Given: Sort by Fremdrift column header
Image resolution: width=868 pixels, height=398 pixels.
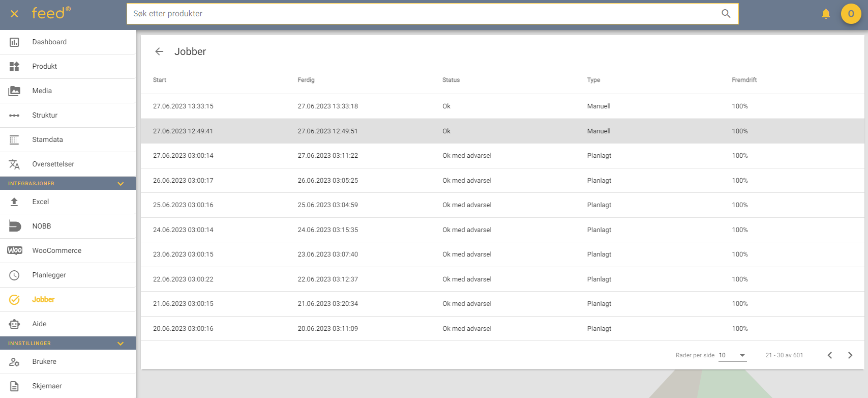Looking at the screenshot, I should 744,80.
